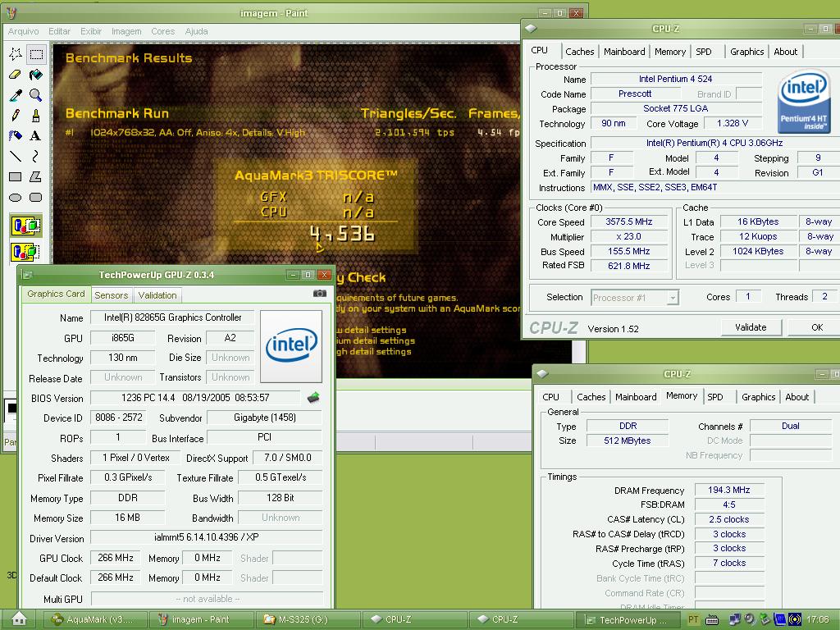
Task: Activate the Airbrush spray tool
Action: [x=16, y=135]
